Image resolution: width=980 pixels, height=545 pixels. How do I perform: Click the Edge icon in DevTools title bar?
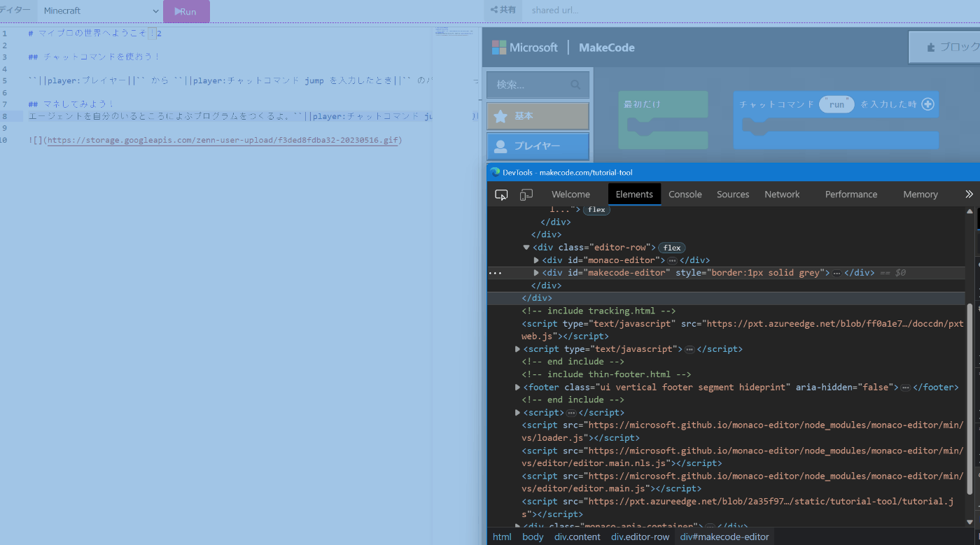tap(495, 172)
